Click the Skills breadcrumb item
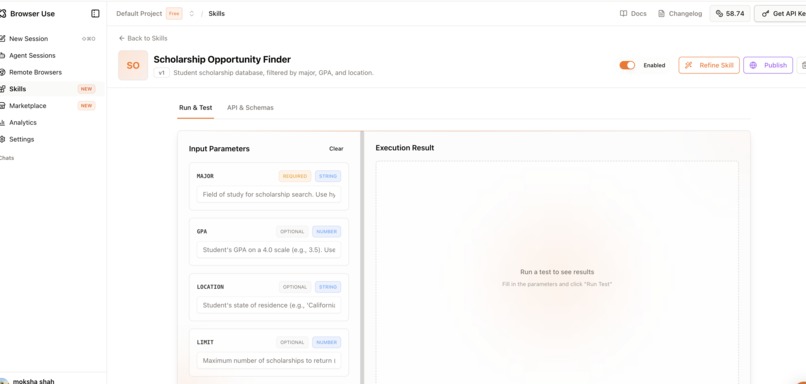 click(216, 14)
